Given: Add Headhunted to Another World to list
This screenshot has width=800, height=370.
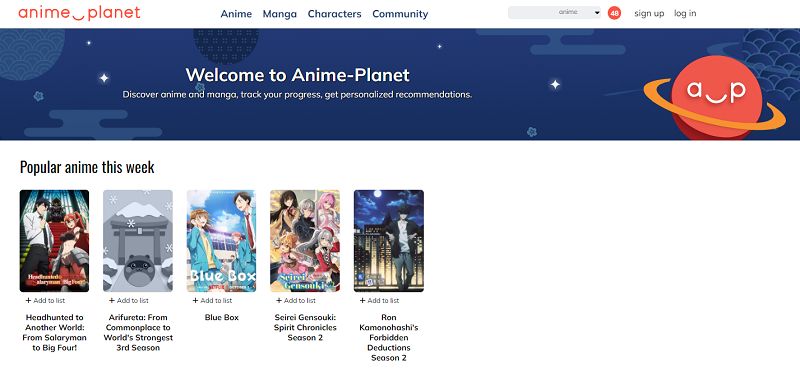Looking at the screenshot, I should (x=45, y=301).
